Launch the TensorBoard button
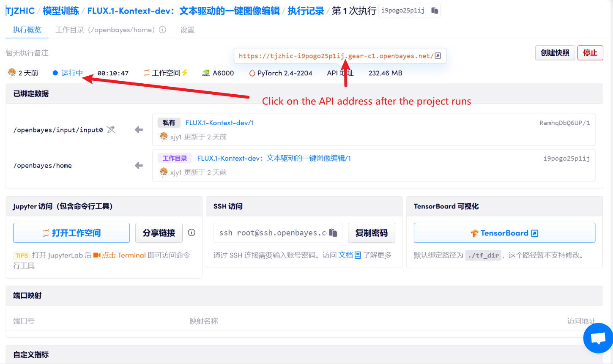This screenshot has height=364, width=613. click(504, 233)
